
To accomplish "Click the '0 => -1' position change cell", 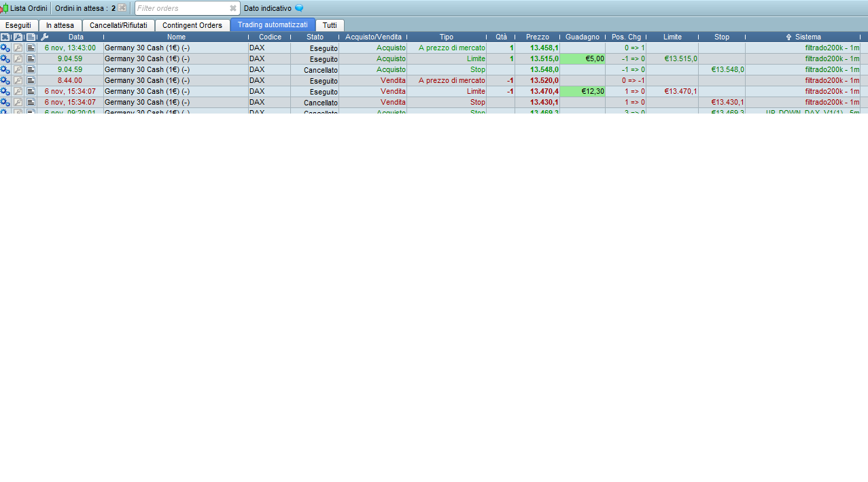I will [626, 81].
